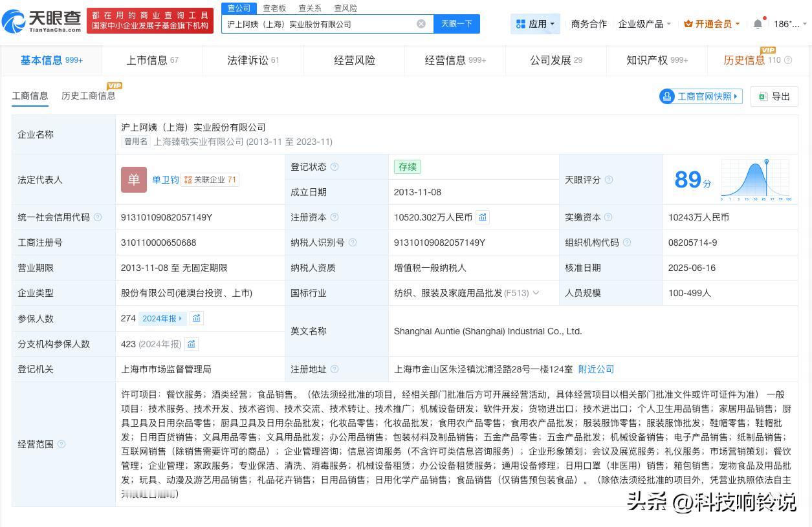Image resolution: width=812 pixels, height=527 pixels.
Task: Clear the search box with X icon
Action: pyautogui.click(x=421, y=24)
